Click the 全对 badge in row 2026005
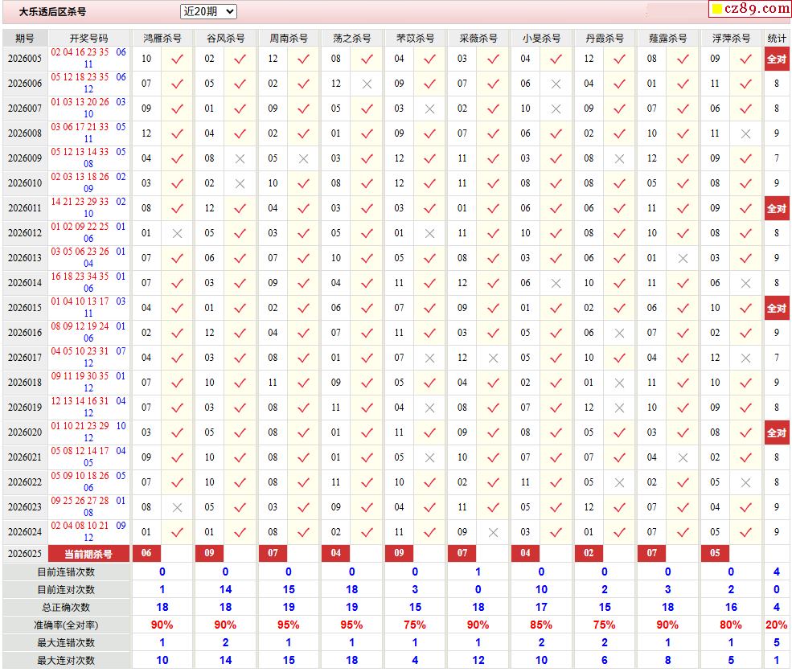Screen dimensions: 792x672 coord(777,59)
